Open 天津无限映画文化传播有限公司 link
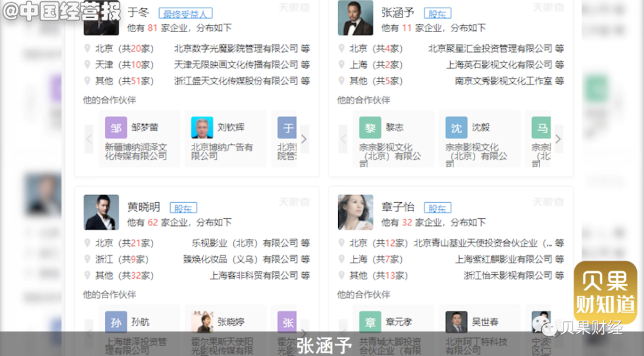644x356 pixels. [236, 64]
